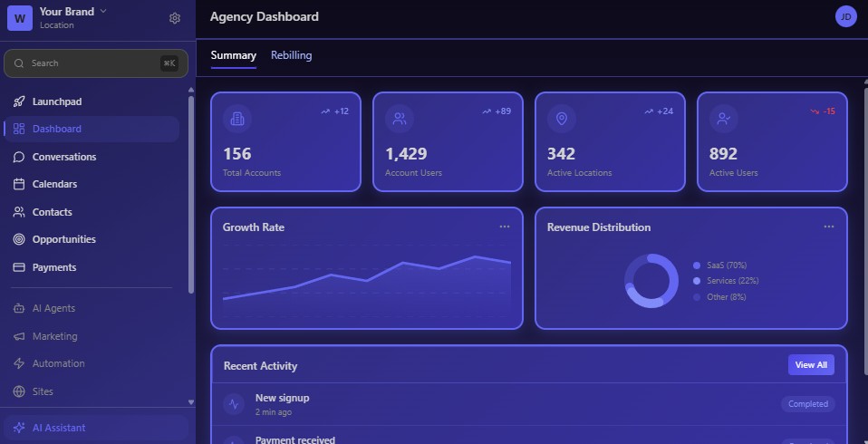Click the ⌘K shortcut badge in the search box
The image size is (868, 444).
pos(169,63)
